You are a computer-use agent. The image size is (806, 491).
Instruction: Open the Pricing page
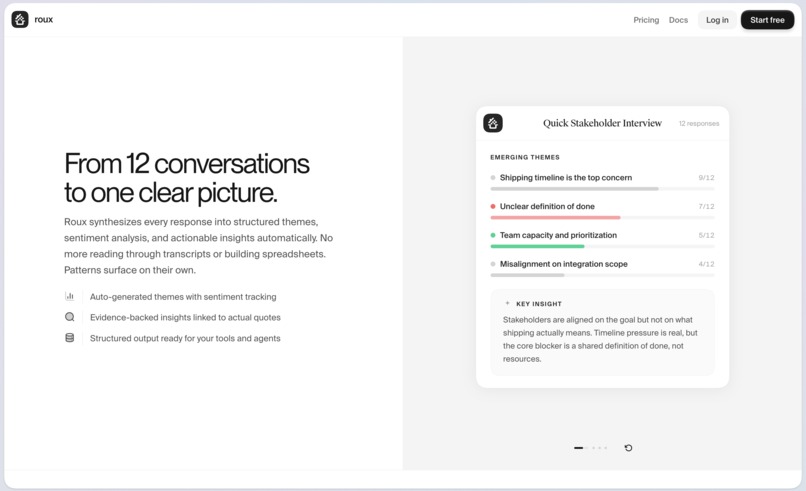click(646, 20)
